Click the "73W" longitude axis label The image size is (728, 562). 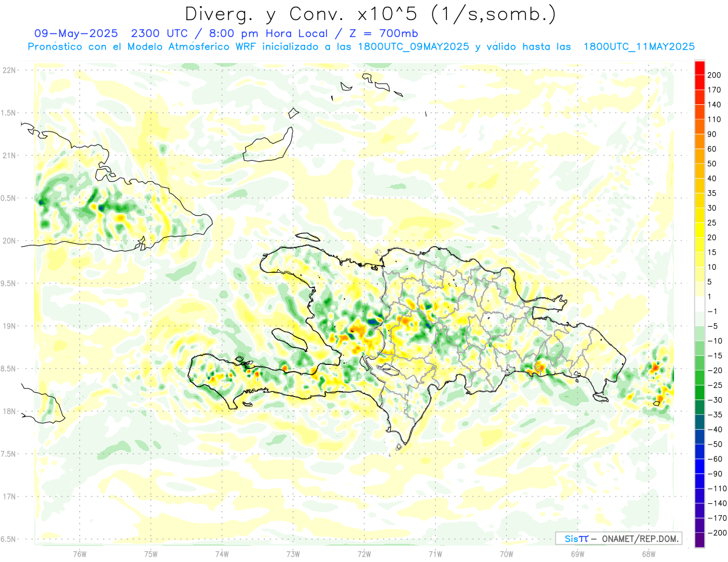293,554
